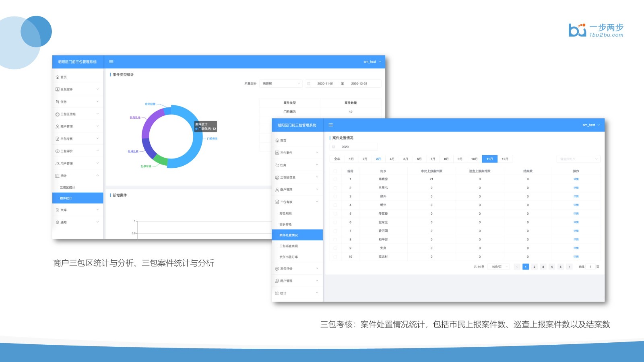This screenshot has width=644, height=362.
Task: Select the 11月 month tab
Action: (489, 159)
